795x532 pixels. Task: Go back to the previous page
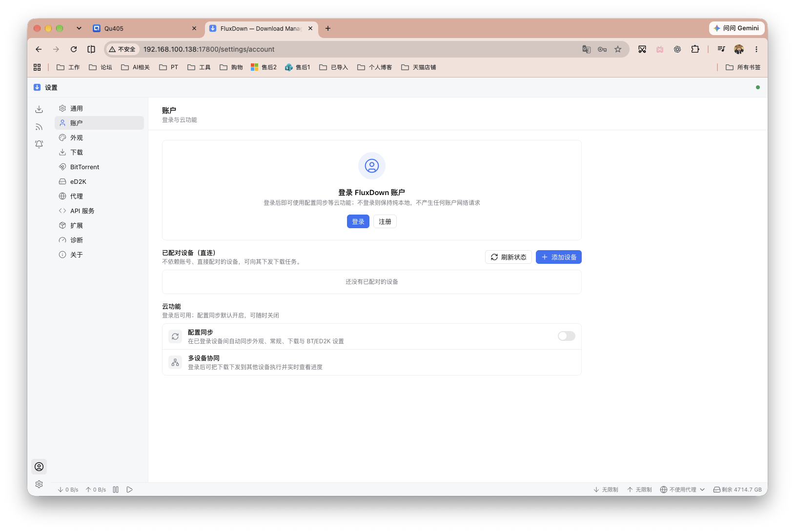coord(39,49)
